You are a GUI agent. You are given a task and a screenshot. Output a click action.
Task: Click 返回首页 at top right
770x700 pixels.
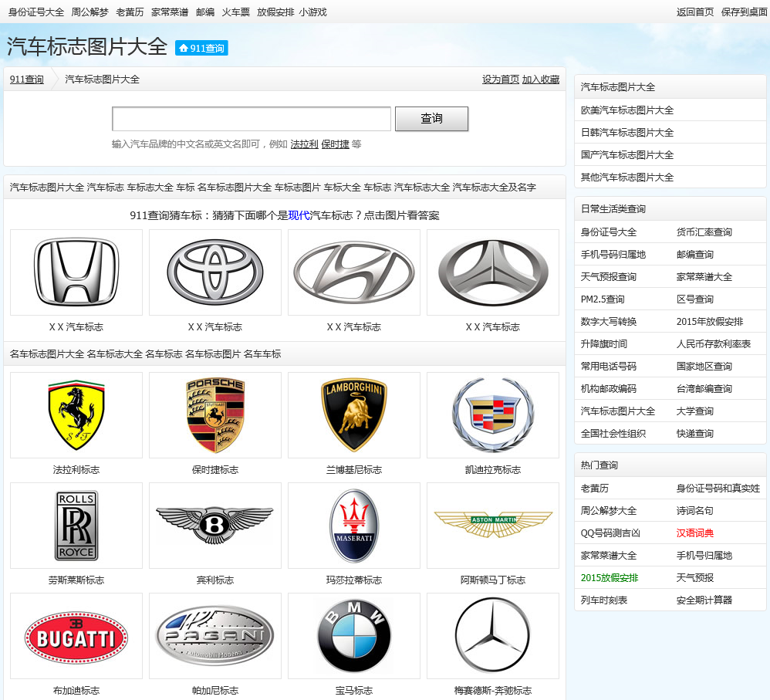tap(695, 12)
